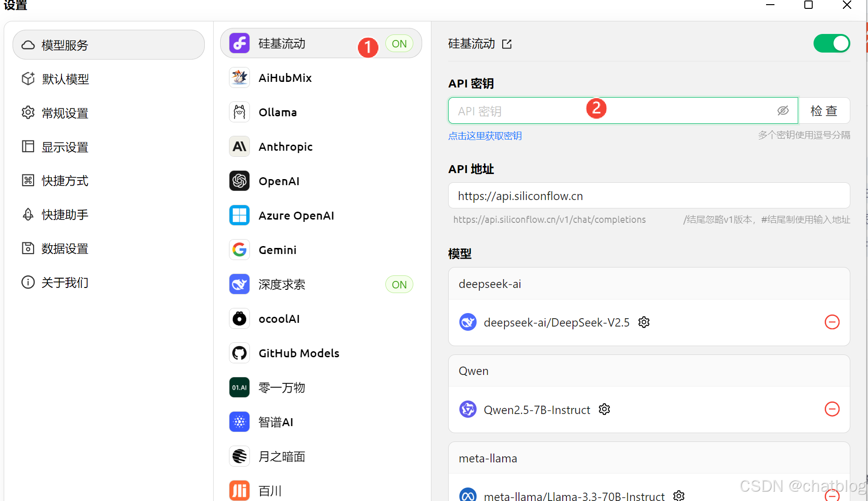
Task: Open 点击这里获取密钥 link
Action: coord(485,136)
